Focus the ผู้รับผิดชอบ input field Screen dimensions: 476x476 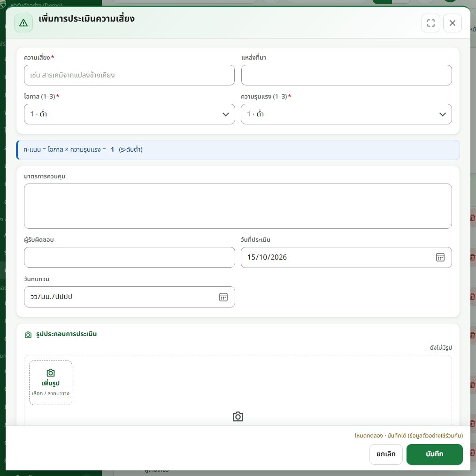pos(129,257)
